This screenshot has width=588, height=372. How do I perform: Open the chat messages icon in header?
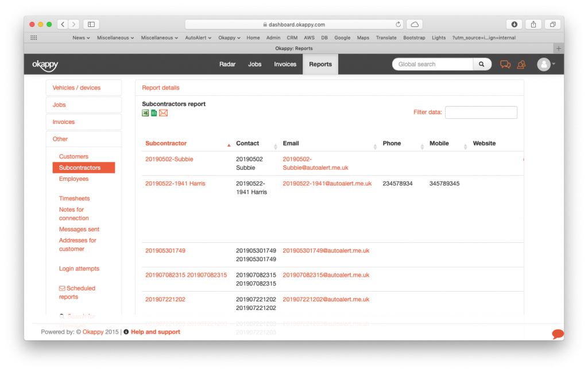pyautogui.click(x=505, y=64)
